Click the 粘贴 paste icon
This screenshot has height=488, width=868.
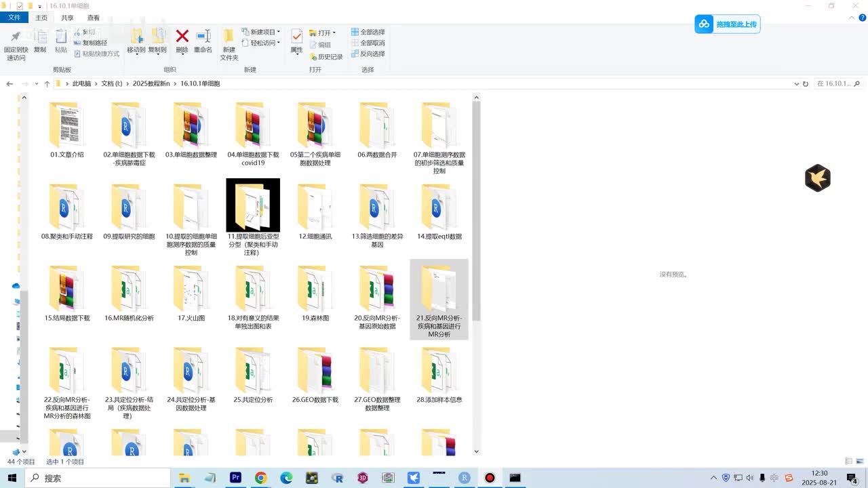(x=61, y=37)
